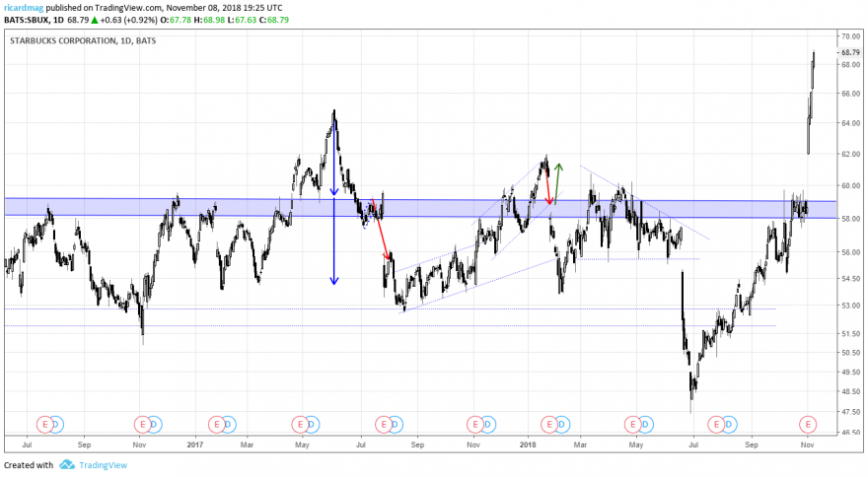Click the 47.50 price axis label
This screenshot has width=868, height=477.
click(851, 412)
